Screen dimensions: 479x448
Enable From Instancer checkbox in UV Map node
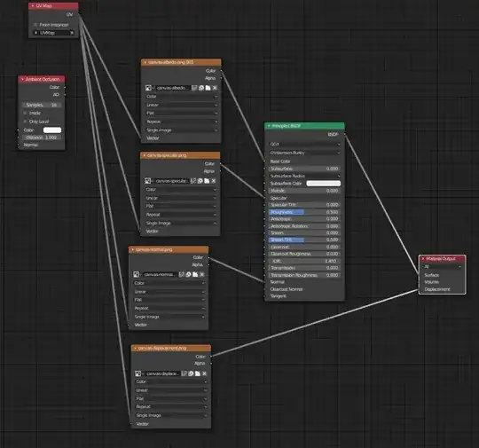(x=35, y=25)
